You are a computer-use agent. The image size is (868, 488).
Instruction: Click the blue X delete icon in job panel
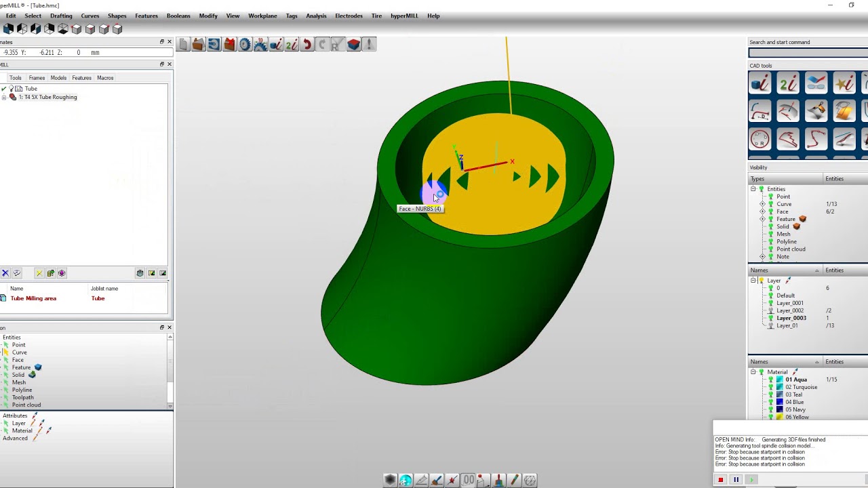coord(5,273)
